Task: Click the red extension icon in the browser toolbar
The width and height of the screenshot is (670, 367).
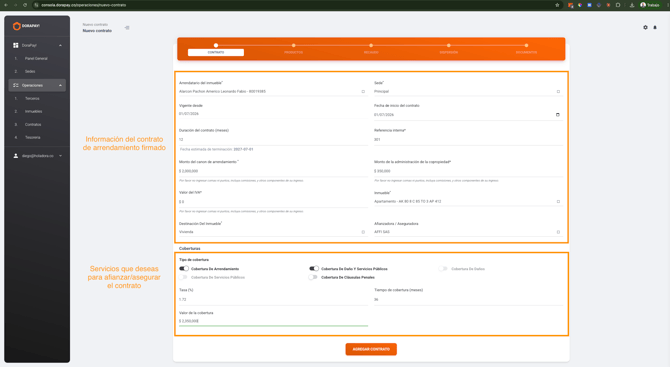Action: point(608,5)
